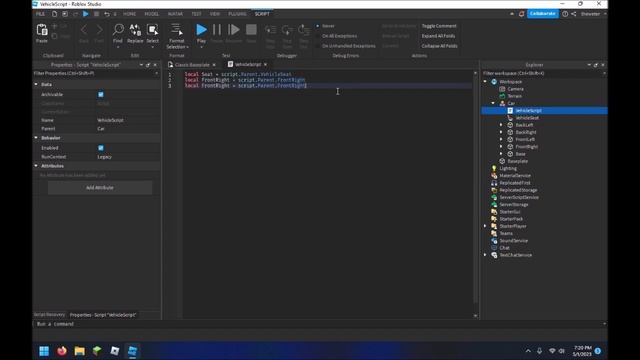Expand the FrontRight part node
Screen dimensions: 640x360
pos(501,147)
